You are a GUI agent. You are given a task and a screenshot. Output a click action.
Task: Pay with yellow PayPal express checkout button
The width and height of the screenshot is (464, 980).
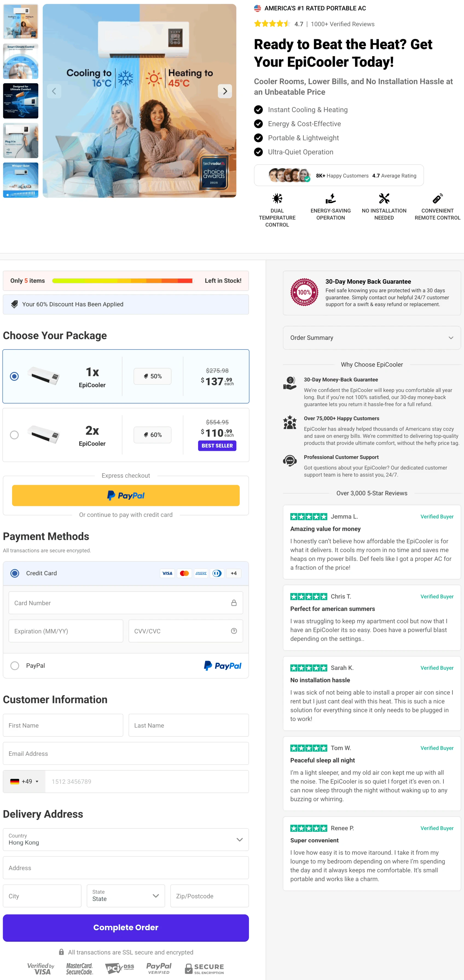[126, 495]
